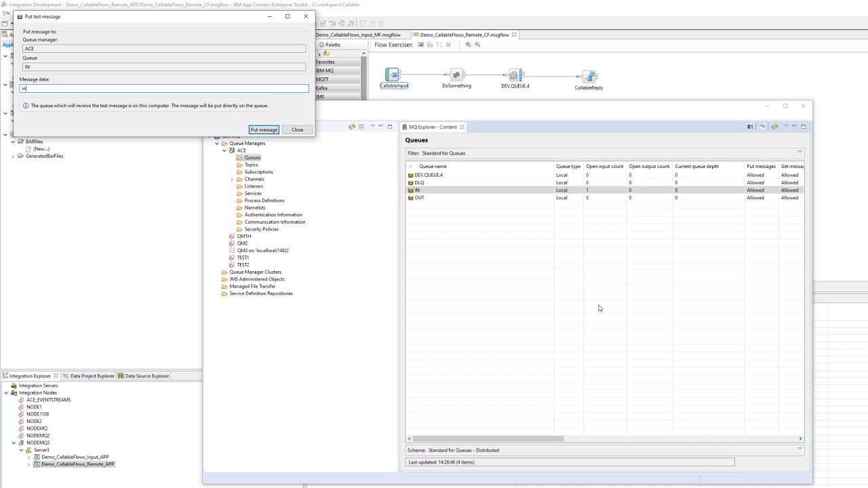Viewport: 868px width, 488px height.
Task: Open the Favorites palette drawer
Action: (338, 62)
